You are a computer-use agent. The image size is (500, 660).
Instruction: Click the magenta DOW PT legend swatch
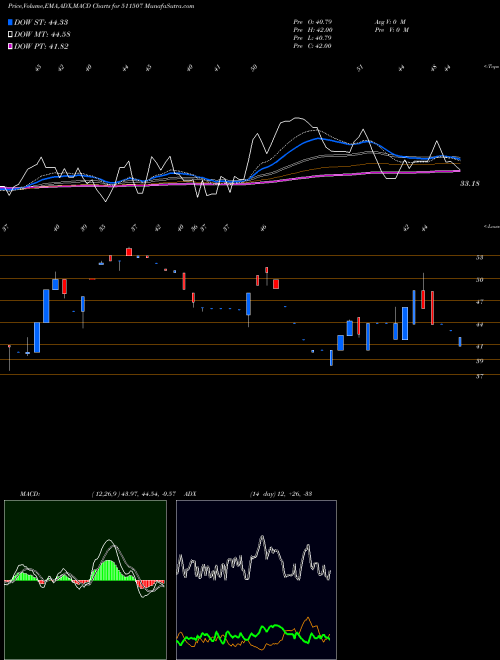(x=10, y=46)
